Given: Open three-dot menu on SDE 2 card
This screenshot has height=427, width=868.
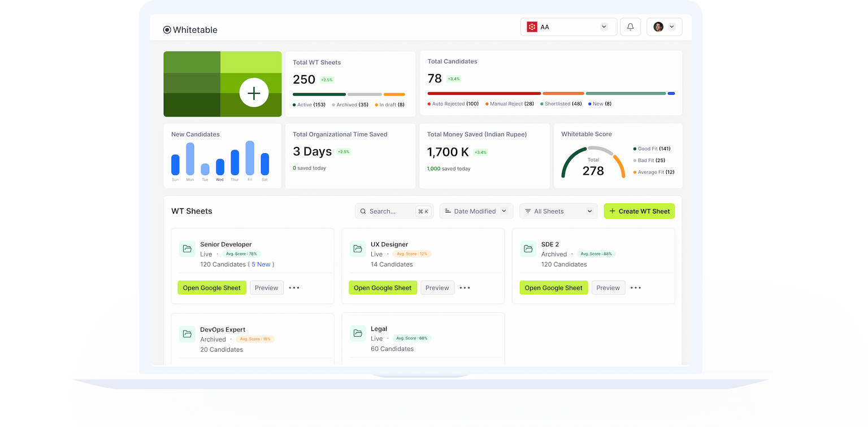Looking at the screenshot, I should point(636,287).
